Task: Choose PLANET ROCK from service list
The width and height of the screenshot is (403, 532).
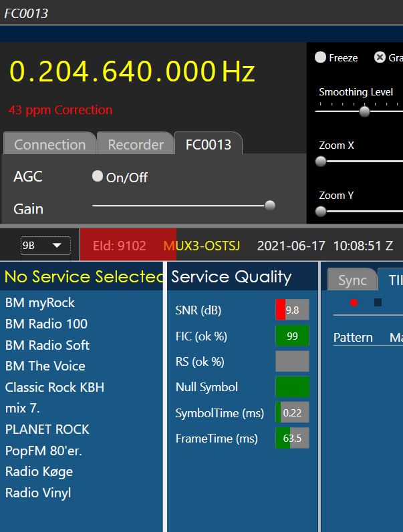Action: [x=47, y=429]
